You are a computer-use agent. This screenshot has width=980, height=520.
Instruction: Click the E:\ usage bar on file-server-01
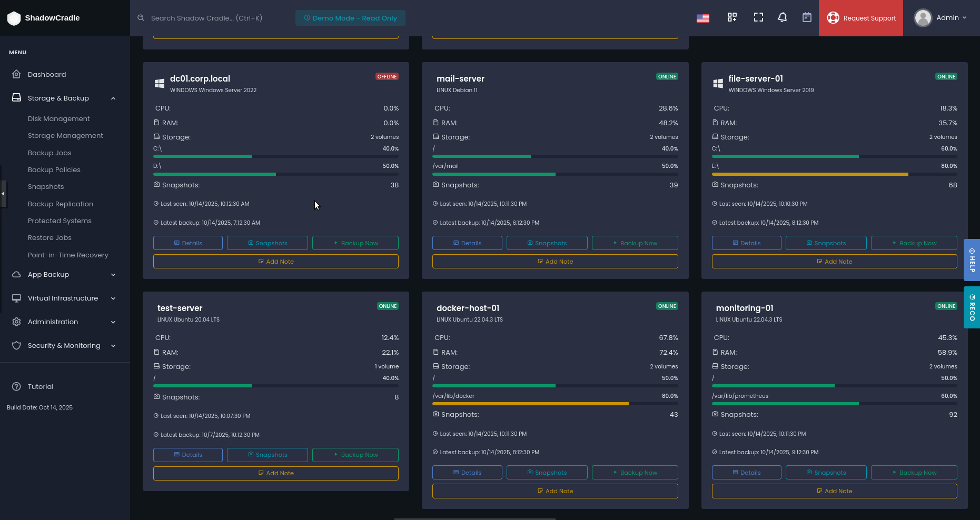click(834, 174)
